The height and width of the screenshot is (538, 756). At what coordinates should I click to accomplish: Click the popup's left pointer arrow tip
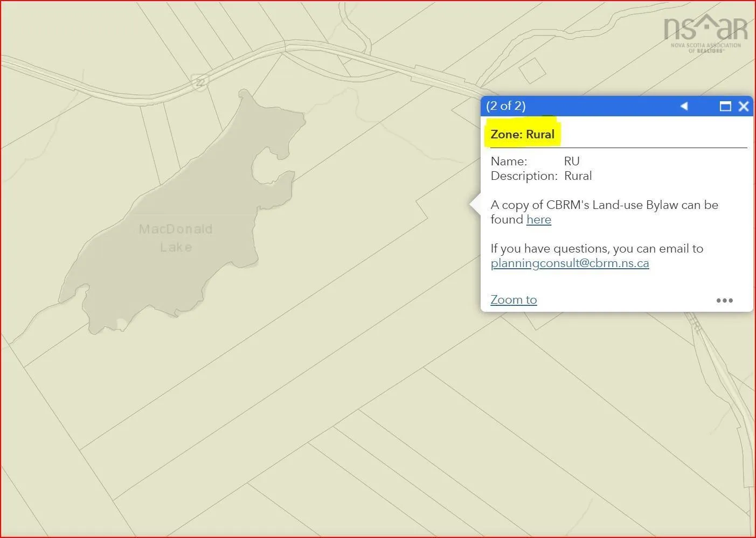(x=473, y=205)
